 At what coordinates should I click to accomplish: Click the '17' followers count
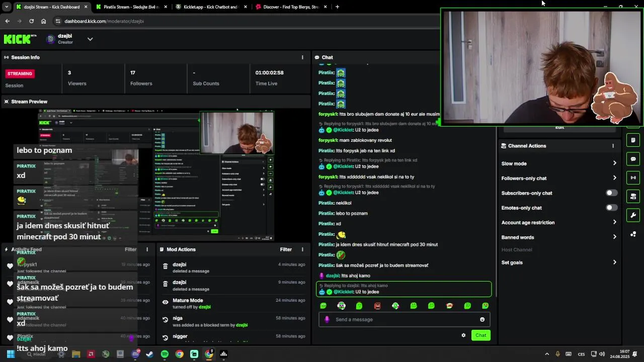pos(133,72)
